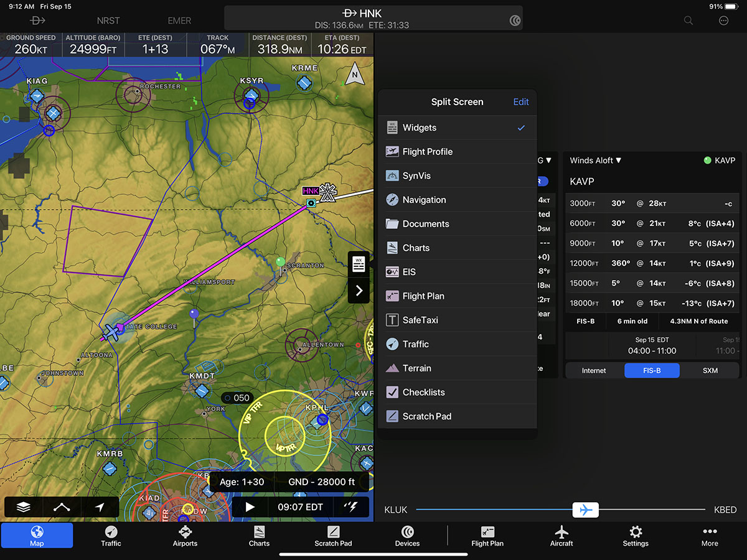This screenshot has height=560, width=747.
Task: Choose Navigation split screen option
Action: pos(457,200)
